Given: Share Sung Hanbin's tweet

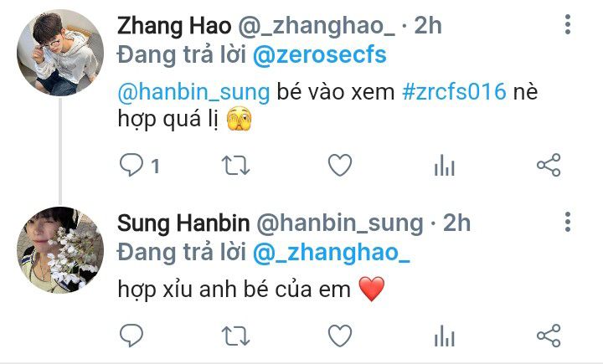Looking at the screenshot, I should pos(549,336).
